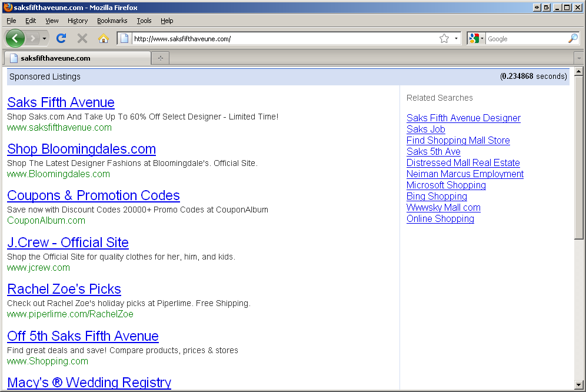Click the search magnifier icon

(x=572, y=38)
